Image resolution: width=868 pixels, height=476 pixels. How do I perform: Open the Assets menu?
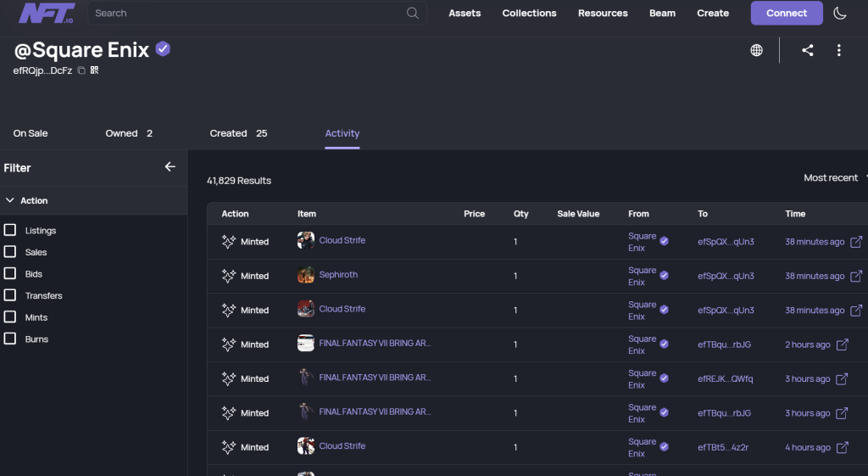465,14
